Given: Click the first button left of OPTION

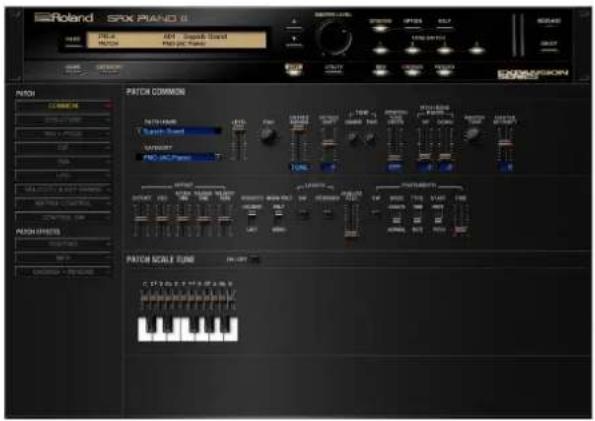Looking at the screenshot, I should [380, 24].
